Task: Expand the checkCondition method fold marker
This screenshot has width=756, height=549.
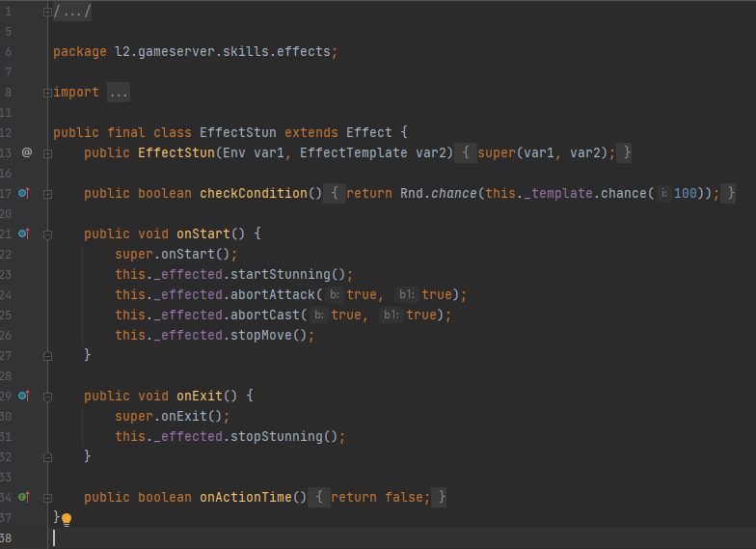Action: coord(47,194)
